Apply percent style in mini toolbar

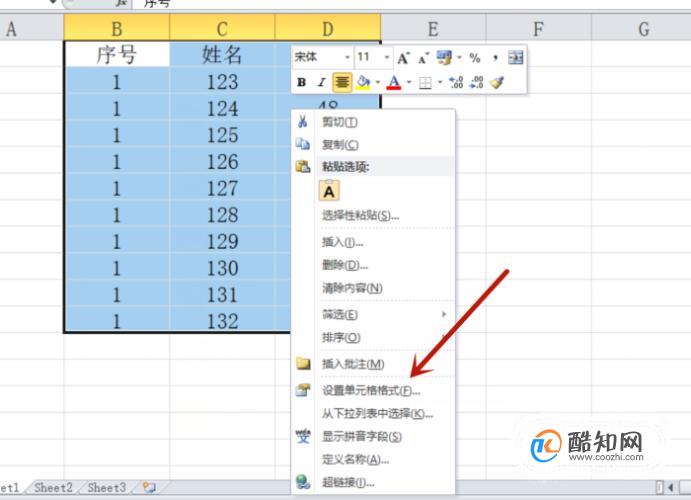click(x=475, y=58)
